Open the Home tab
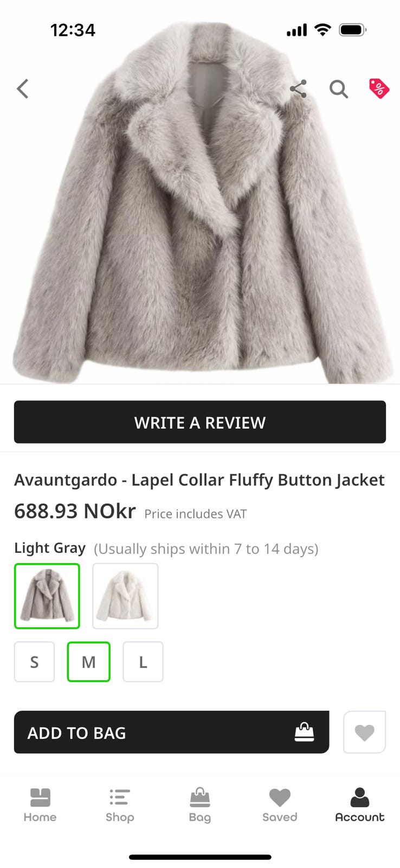The height and width of the screenshot is (868, 400). [40, 805]
